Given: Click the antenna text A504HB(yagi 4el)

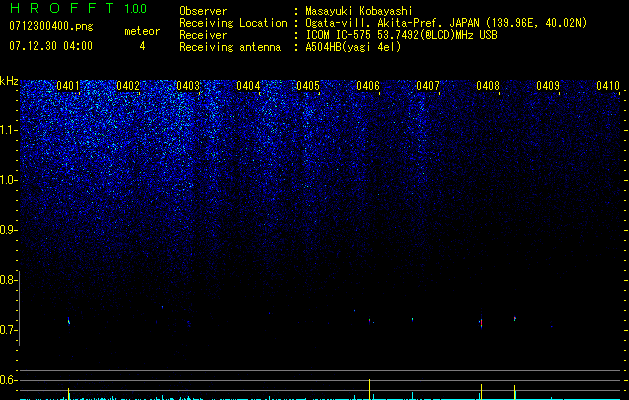Looking at the screenshot, I should click(x=353, y=47).
